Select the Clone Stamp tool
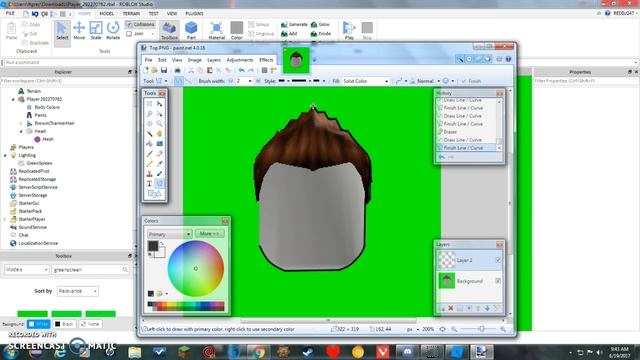The width and height of the screenshot is (640, 360). (x=149, y=173)
